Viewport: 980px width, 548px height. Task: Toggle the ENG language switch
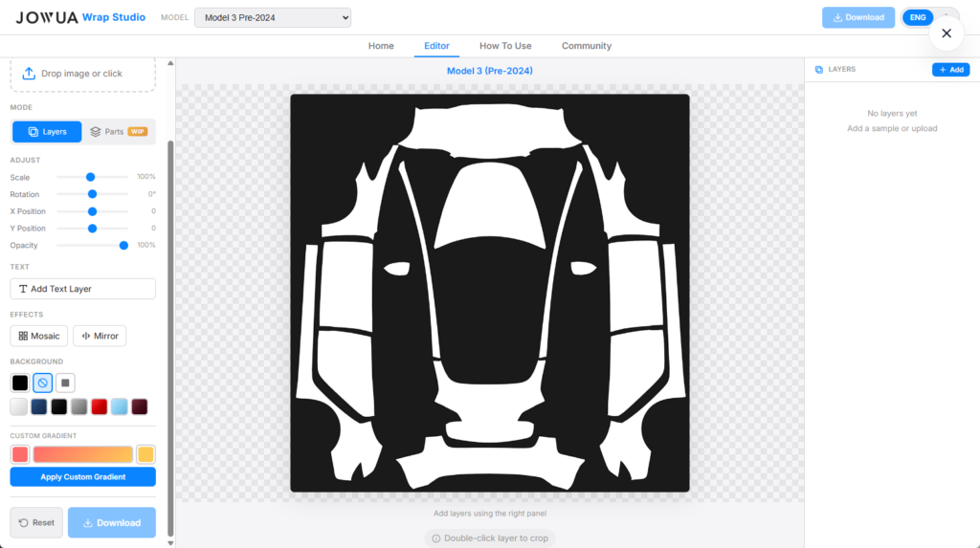pyautogui.click(x=917, y=17)
